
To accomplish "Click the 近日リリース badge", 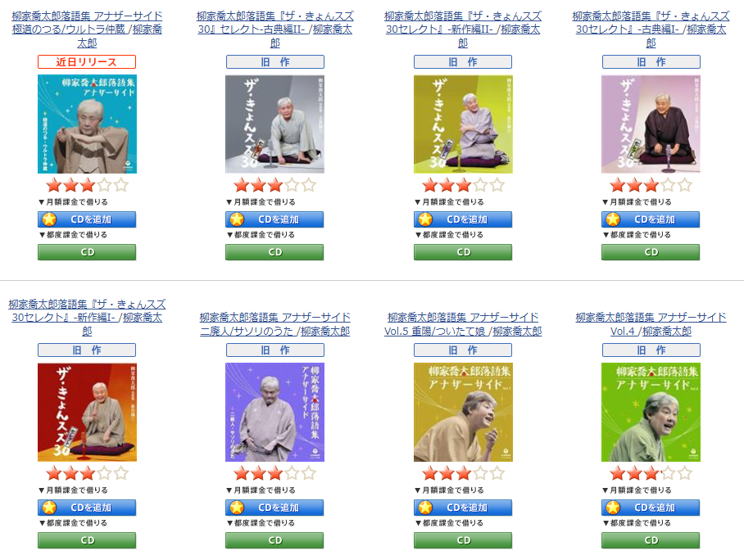I will click(87, 62).
